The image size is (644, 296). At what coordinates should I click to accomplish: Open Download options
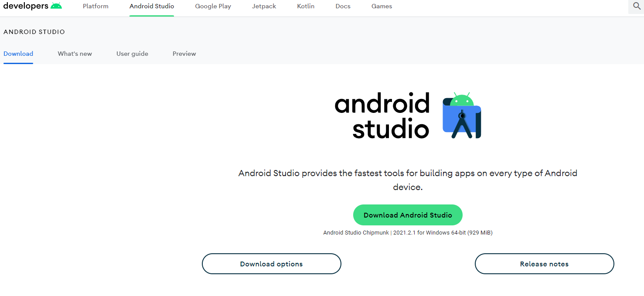tap(271, 264)
